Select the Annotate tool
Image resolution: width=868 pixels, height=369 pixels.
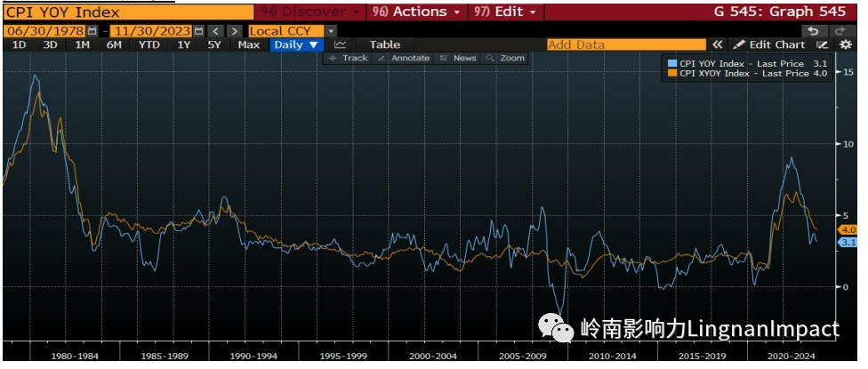click(x=404, y=58)
